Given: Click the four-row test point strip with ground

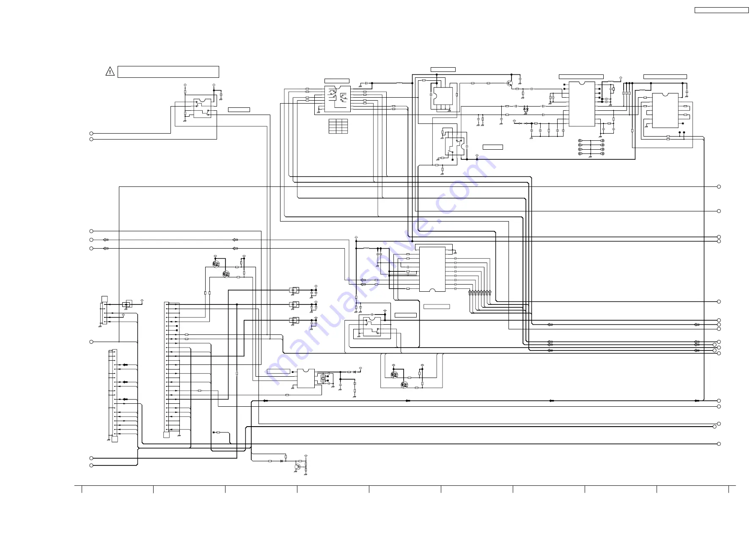Looking at the screenshot, I should [x=591, y=148].
